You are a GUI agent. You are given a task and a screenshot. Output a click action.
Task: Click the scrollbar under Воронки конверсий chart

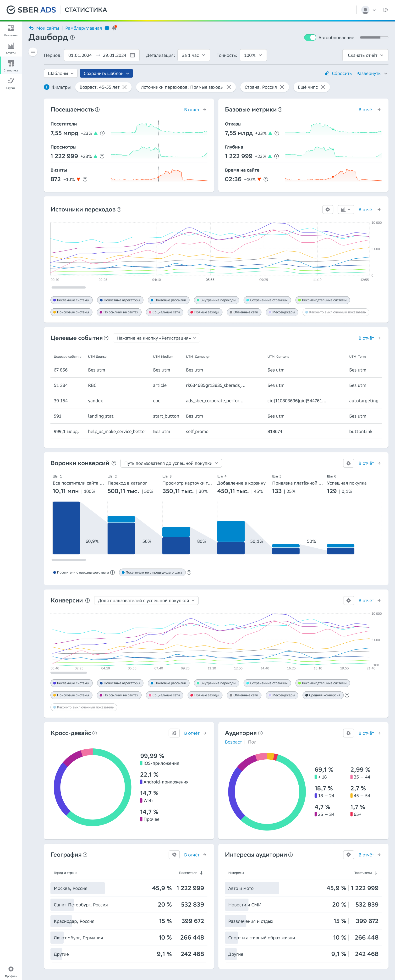(x=69, y=560)
